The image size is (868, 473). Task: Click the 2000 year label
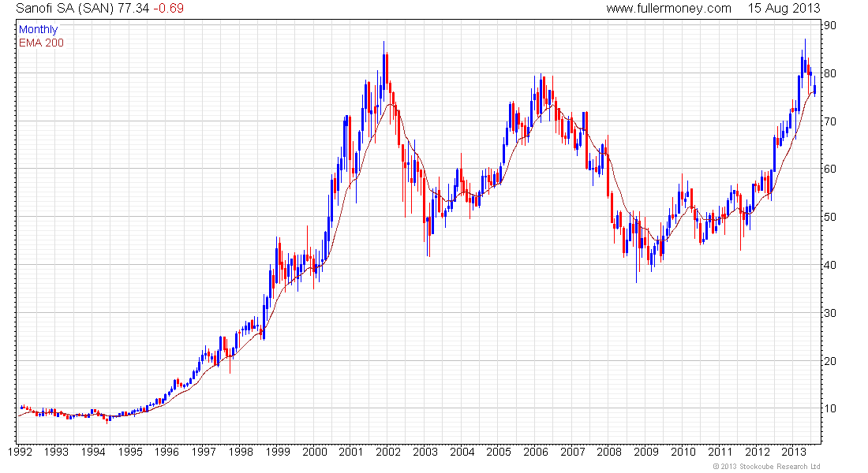314,452
